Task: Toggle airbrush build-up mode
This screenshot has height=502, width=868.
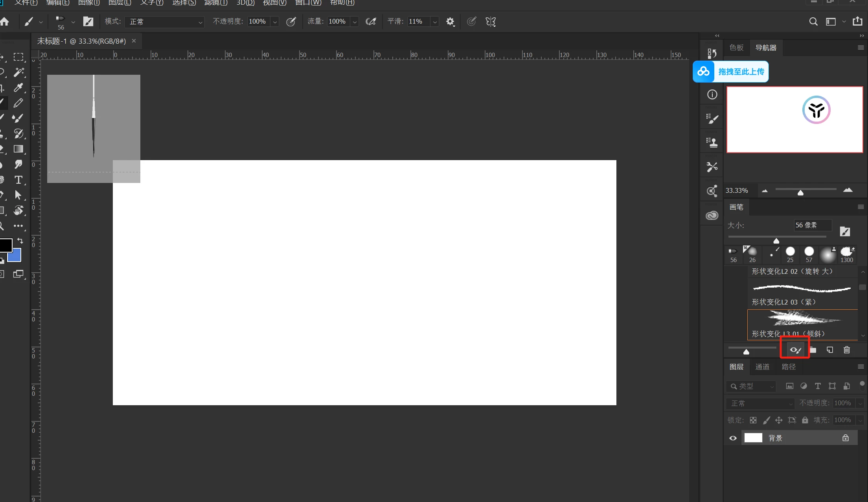Action: (370, 22)
